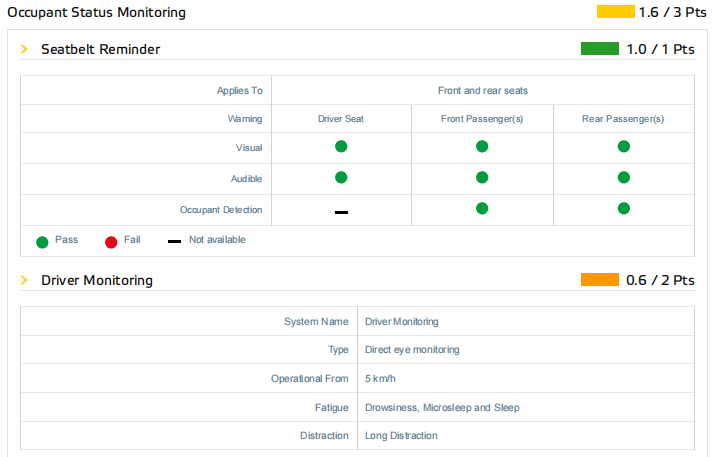Image resolution: width=713 pixels, height=457 pixels.
Task: Click the Rear Passenger visual pass dot
Action: [x=624, y=146]
